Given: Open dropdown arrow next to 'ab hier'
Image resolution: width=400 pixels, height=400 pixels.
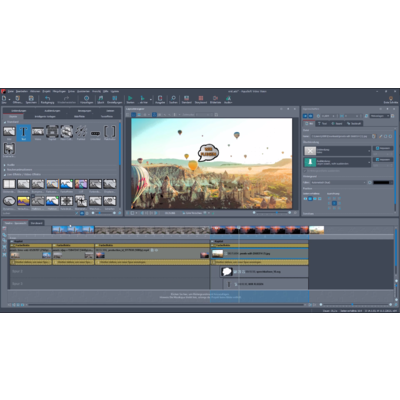Looking at the screenshot, I should point(151,99).
